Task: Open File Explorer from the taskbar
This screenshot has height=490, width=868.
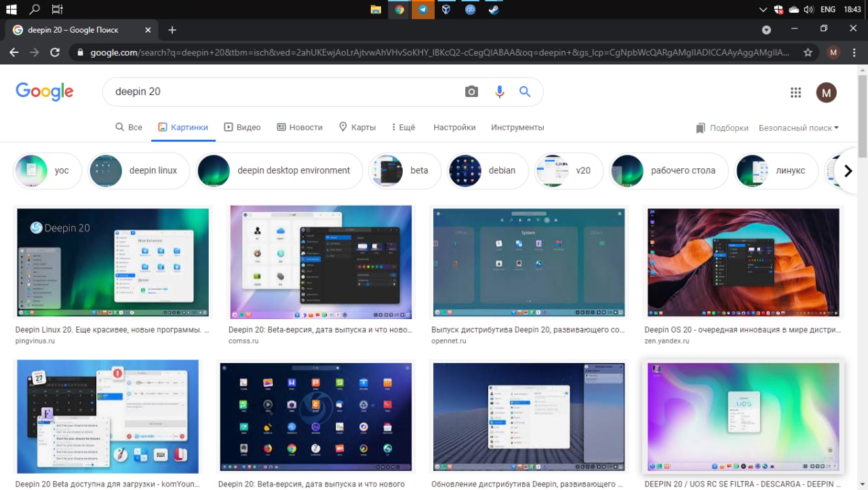Action: pos(375,10)
